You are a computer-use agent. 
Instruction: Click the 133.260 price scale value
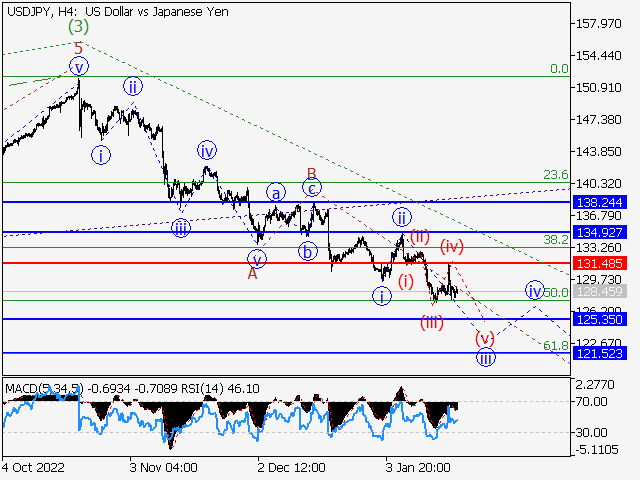[x=598, y=247]
